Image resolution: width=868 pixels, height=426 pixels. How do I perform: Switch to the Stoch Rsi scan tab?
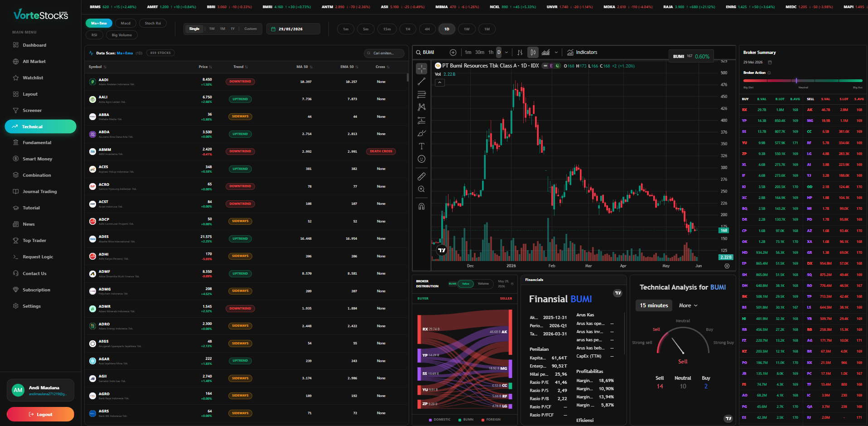(153, 23)
